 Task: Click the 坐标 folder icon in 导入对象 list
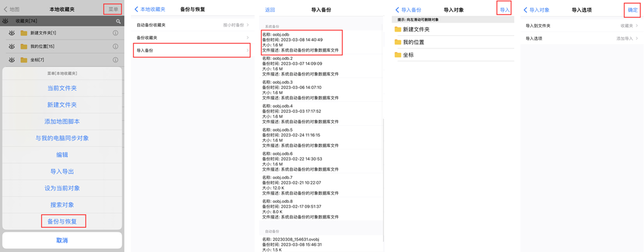coord(397,55)
